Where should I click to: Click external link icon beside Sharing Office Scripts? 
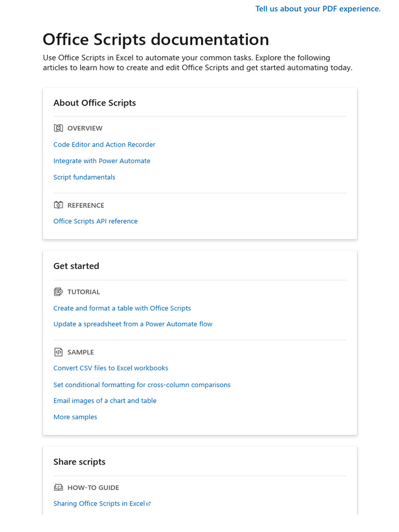[x=149, y=504]
